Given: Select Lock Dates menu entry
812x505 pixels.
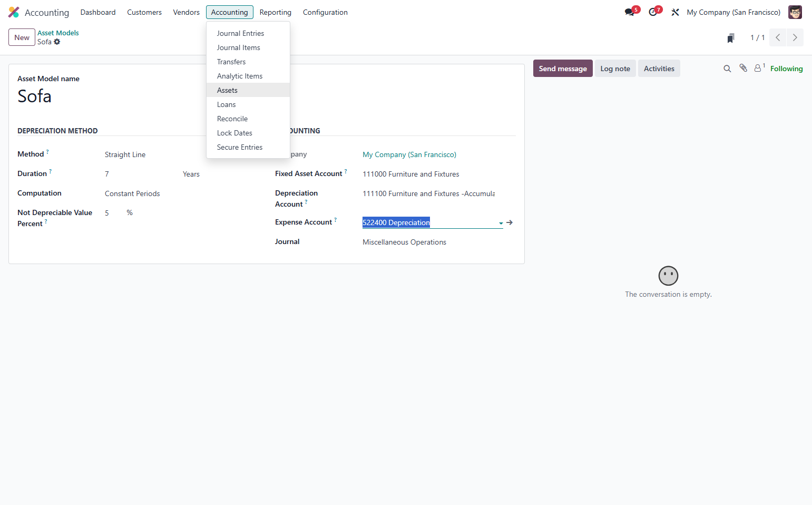Looking at the screenshot, I should click(x=248, y=133).
